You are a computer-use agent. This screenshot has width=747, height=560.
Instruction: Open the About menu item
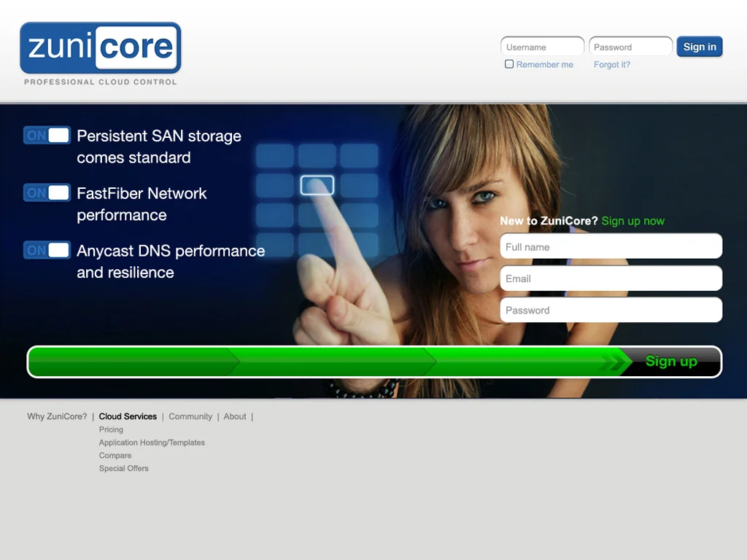pos(235,416)
